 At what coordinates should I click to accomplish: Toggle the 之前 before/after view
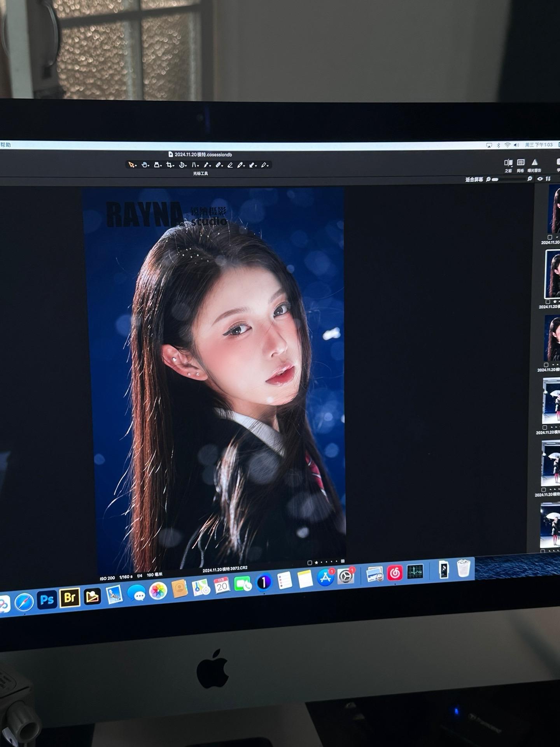point(508,165)
